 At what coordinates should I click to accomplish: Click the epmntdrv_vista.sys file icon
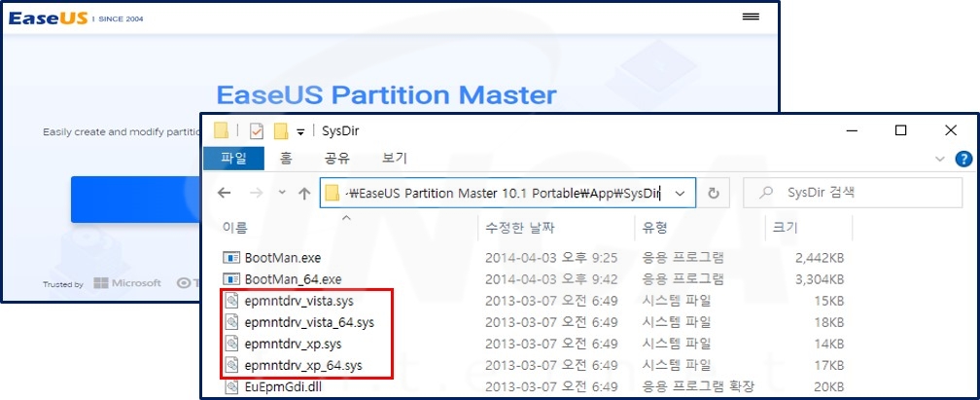[x=231, y=301]
